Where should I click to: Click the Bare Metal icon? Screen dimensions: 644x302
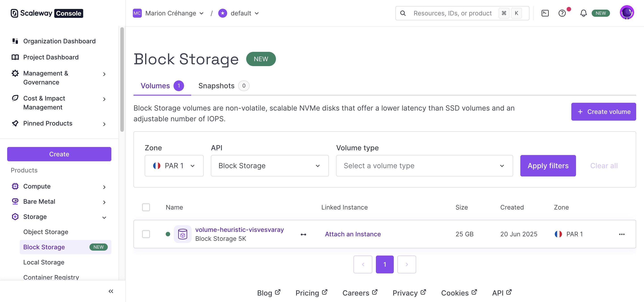(15, 201)
